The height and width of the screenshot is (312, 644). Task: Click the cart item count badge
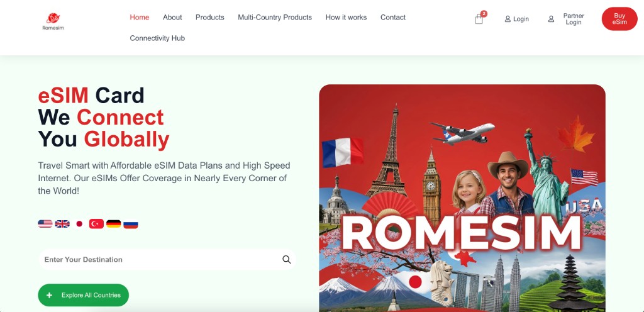coord(484,14)
